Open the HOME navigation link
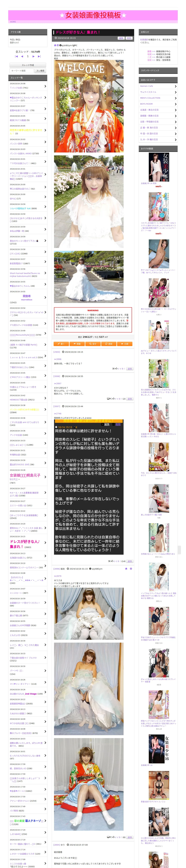Image resolution: width=186 pixels, height=868 pixels. (13, 22)
